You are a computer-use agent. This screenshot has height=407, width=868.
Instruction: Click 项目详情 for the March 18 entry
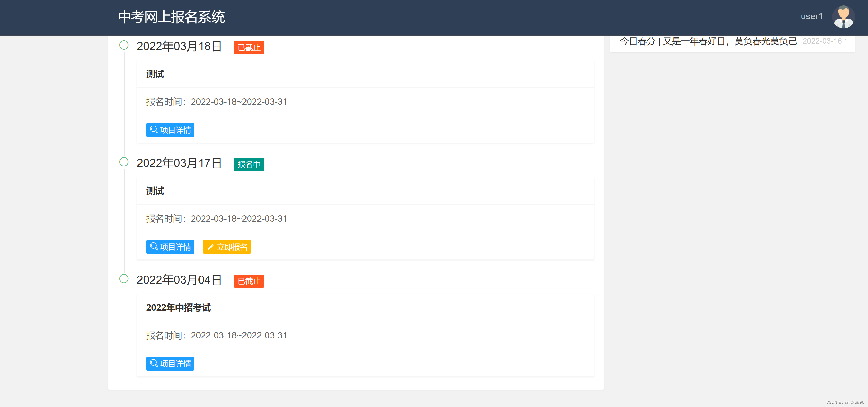[170, 130]
